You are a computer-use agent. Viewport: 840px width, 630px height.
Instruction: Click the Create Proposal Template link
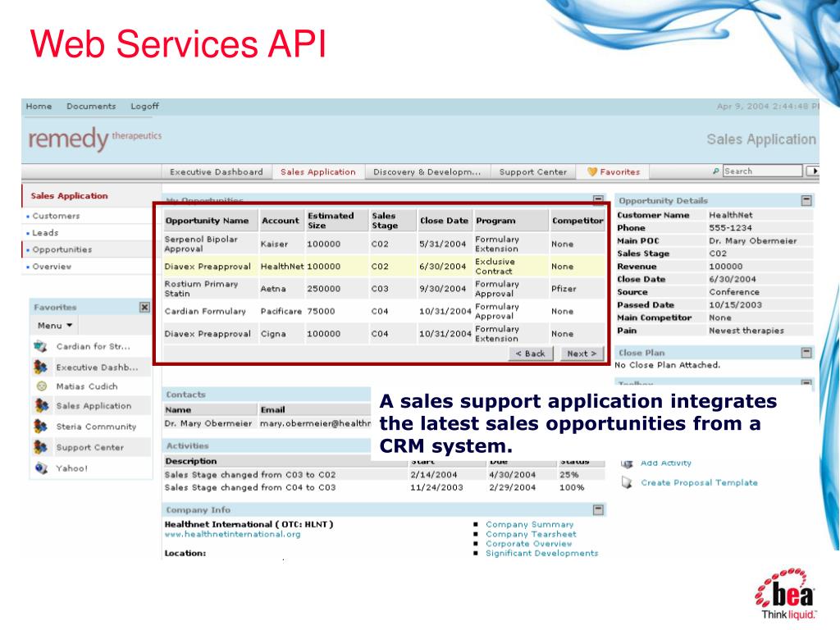click(699, 482)
